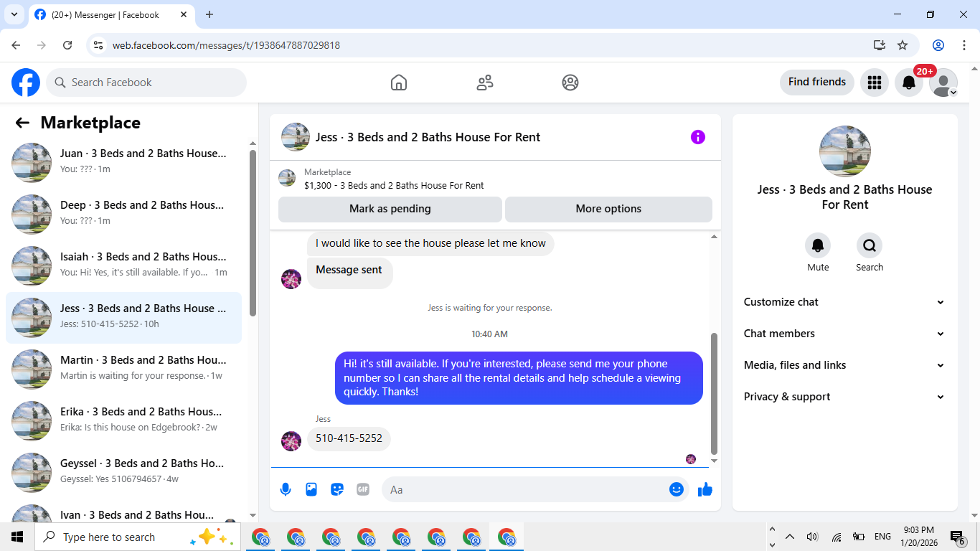Viewport: 980px width, 551px height.
Task: Choose a GIF using GIF icon
Action: (x=363, y=489)
